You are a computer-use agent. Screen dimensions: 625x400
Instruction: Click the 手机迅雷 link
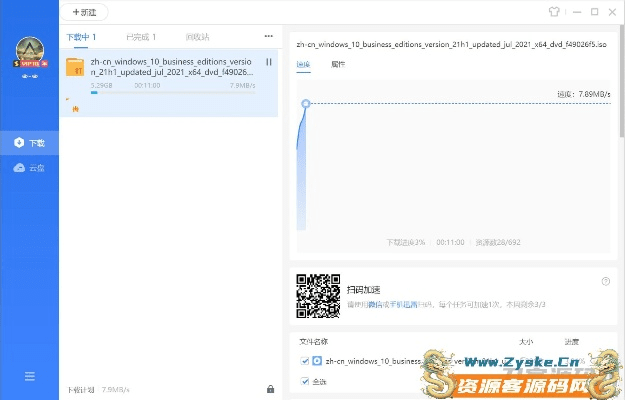pyautogui.click(x=403, y=305)
